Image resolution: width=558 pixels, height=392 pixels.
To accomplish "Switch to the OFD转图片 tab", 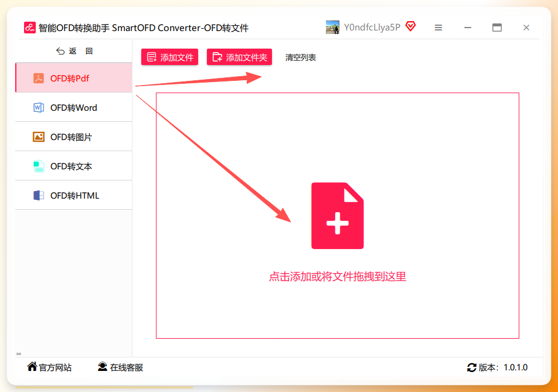I will [74, 137].
